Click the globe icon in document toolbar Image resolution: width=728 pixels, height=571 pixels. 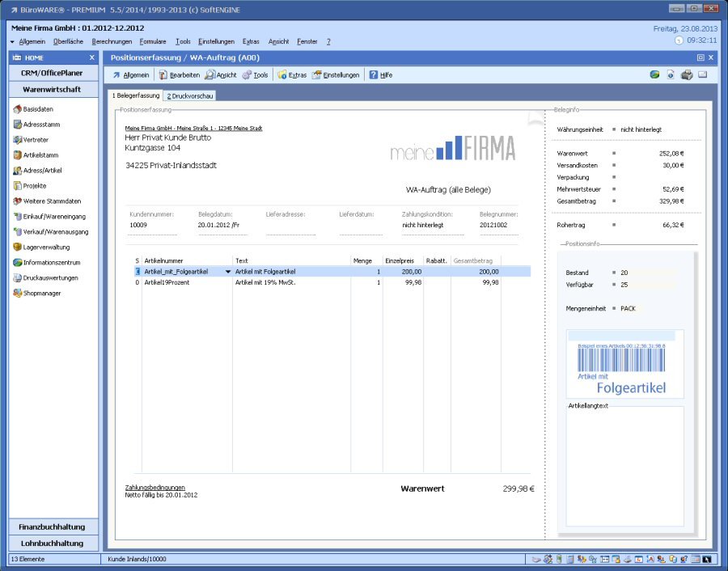(654, 74)
